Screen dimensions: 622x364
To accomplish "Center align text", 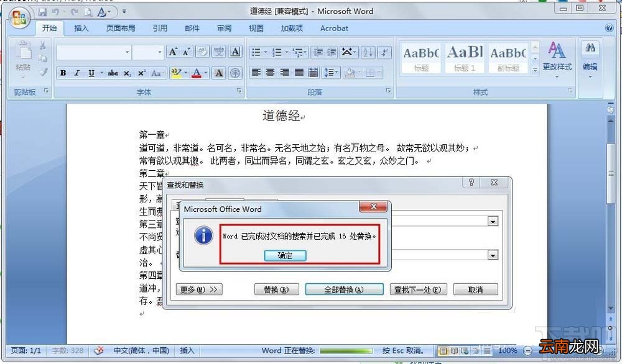I will coord(270,73).
